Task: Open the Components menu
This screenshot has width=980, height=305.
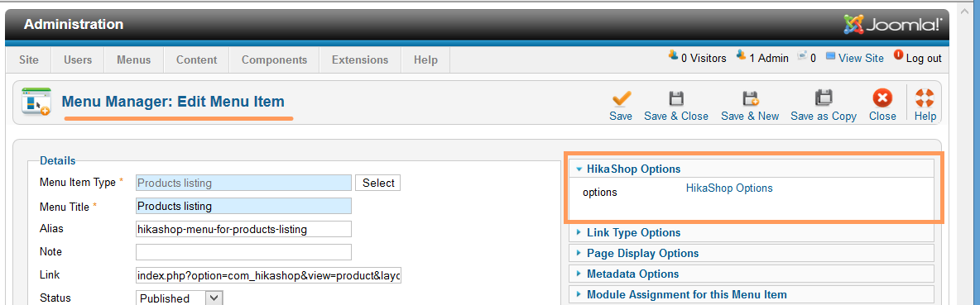Action: pyautogui.click(x=274, y=60)
